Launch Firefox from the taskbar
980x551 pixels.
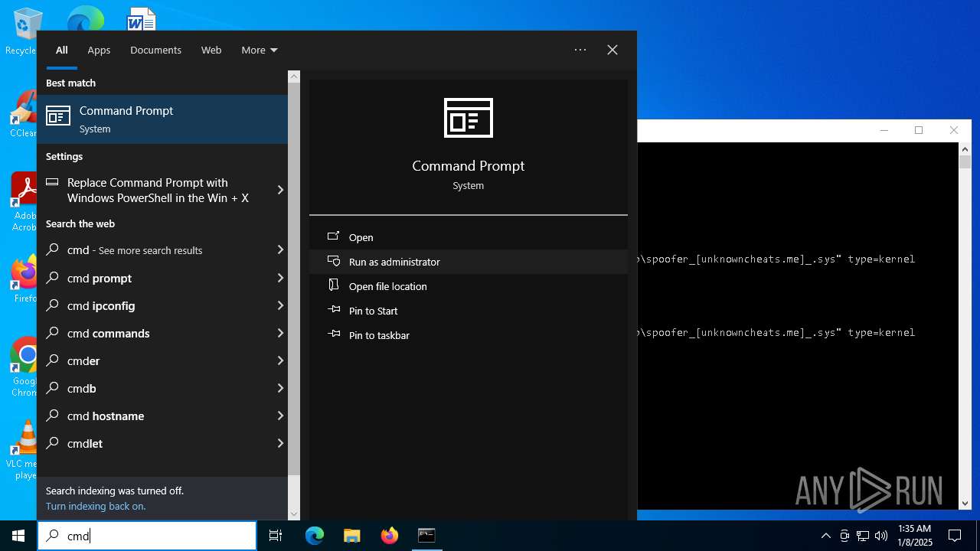pos(389,536)
